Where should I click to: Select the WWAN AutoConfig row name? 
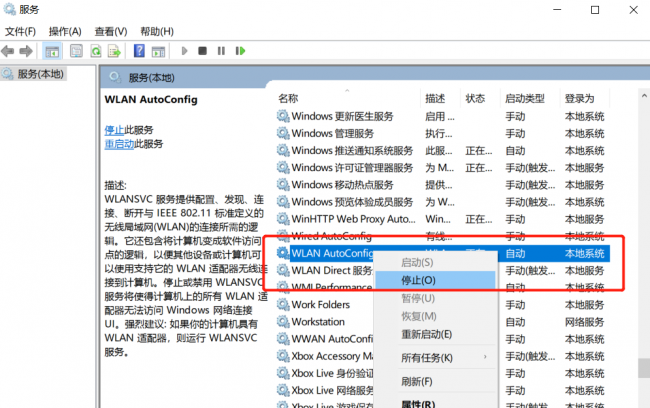(332, 339)
